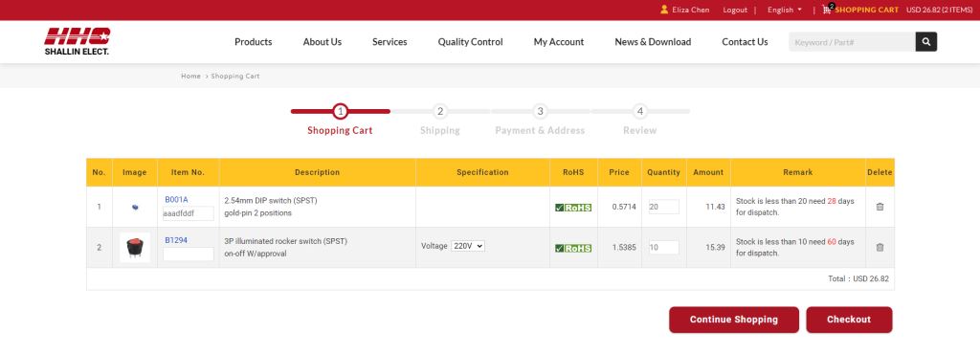
Task: Click the remark mentioning 60 days
Action: click(795, 247)
